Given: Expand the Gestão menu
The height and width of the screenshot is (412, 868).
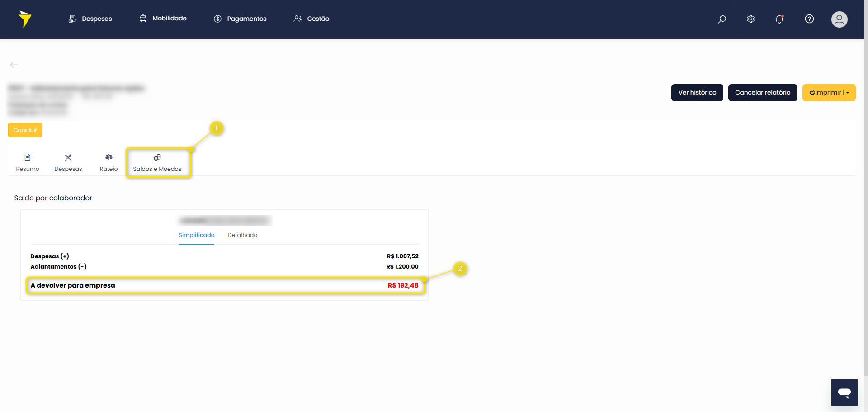Looking at the screenshot, I should [x=311, y=19].
